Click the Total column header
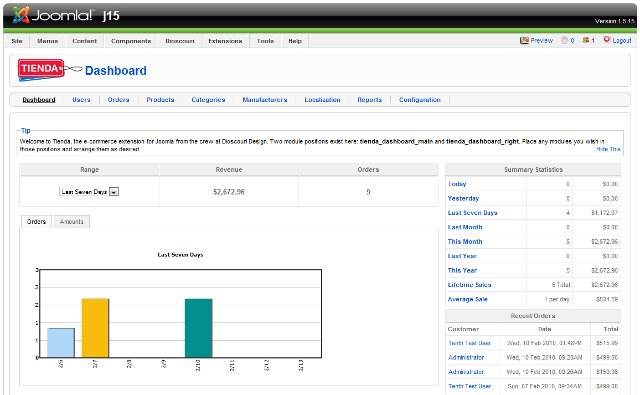The image size is (640, 395). coord(611,329)
